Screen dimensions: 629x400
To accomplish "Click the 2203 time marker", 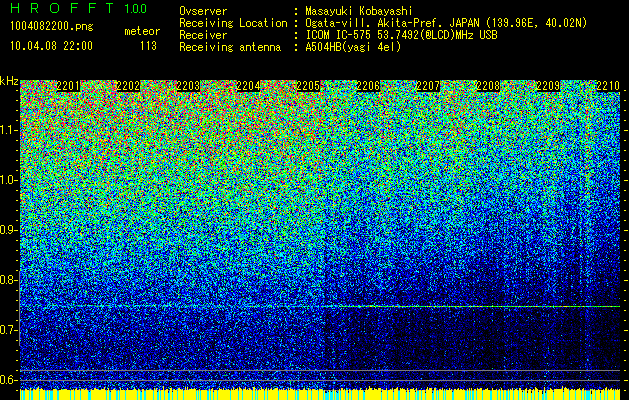I will pyautogui.click(x=188, y=85).
